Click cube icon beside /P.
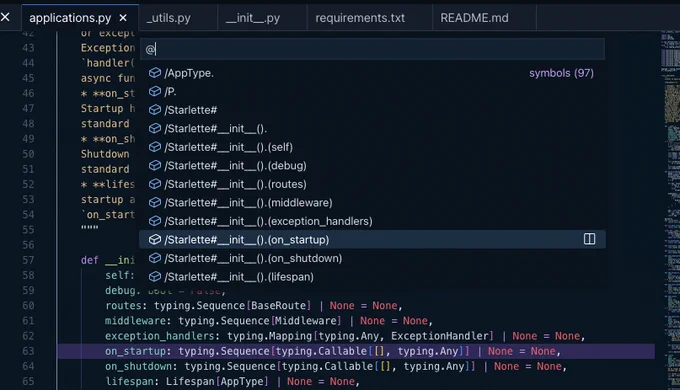Image resolution: width=680 pixels, height=390 pixels. tap(155, 92)
